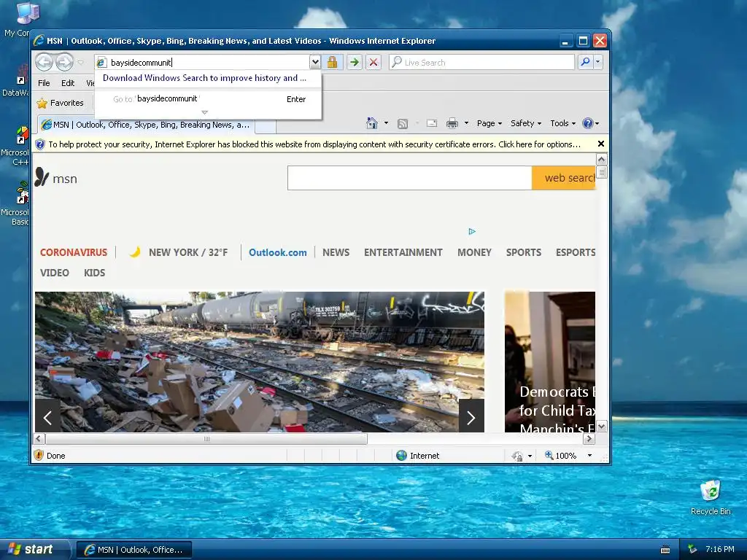Open the Safety menu

tap(526, 123)
